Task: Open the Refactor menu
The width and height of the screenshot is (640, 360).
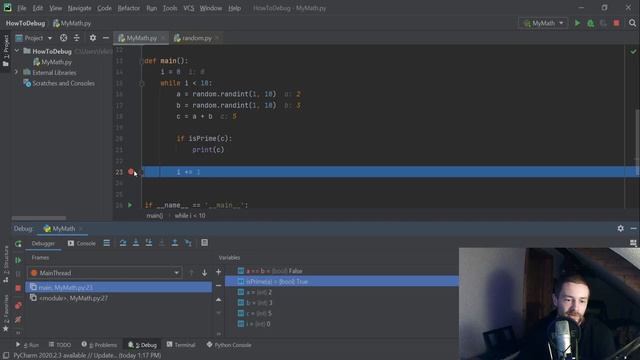Action: tap(129, 8)
